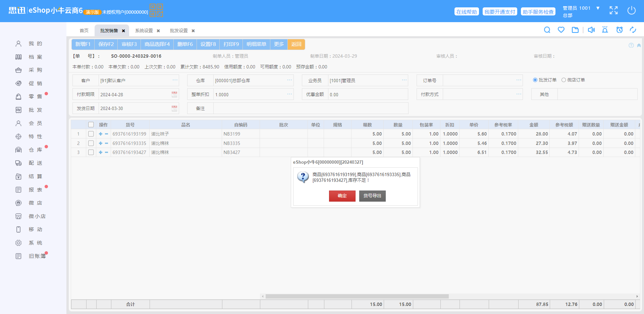Check the checkbox for row 6937616193427

coord(91,152)
